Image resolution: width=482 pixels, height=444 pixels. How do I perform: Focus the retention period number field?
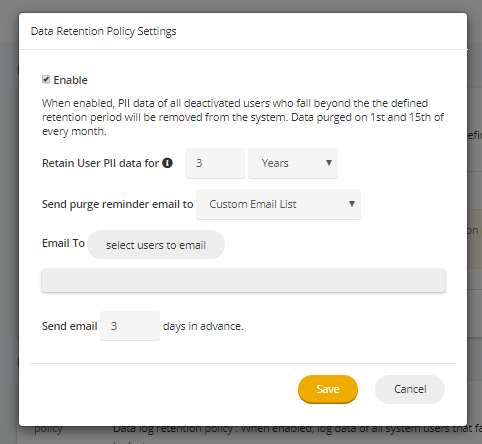215,163
